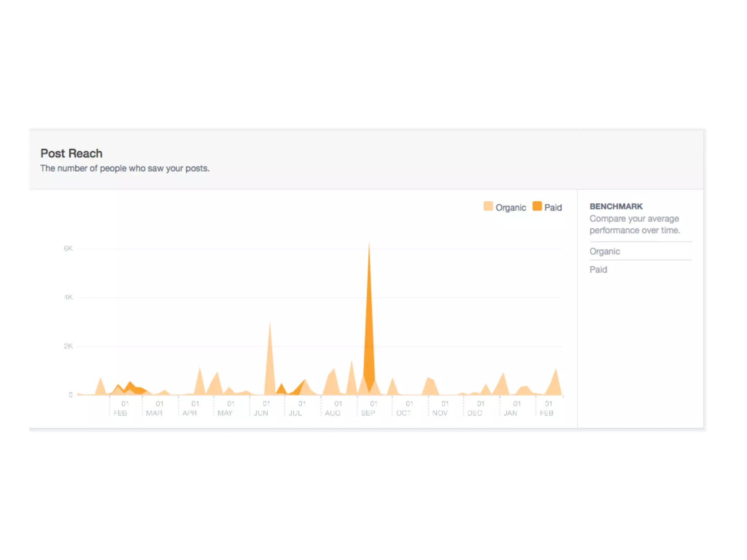Click the Organic legend label
Viewport: 747px width, 560px height.
coord(511,207)
